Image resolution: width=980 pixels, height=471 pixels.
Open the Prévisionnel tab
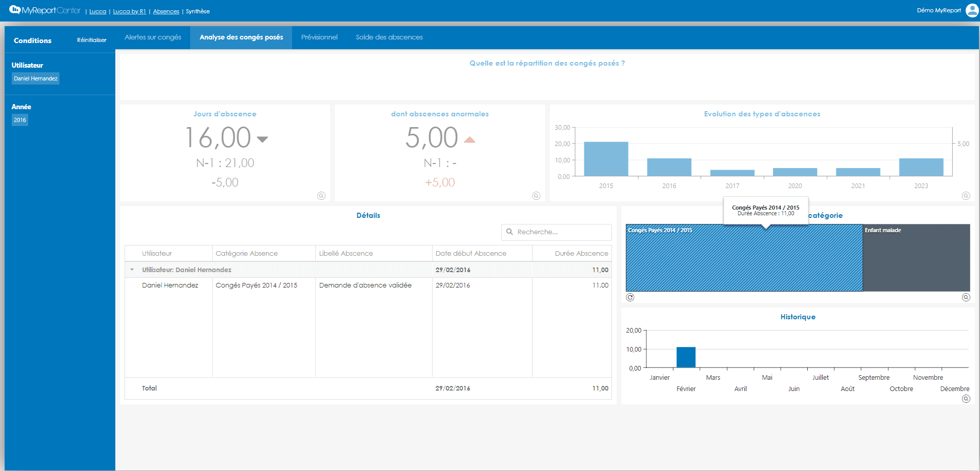[x=319, y=37]
